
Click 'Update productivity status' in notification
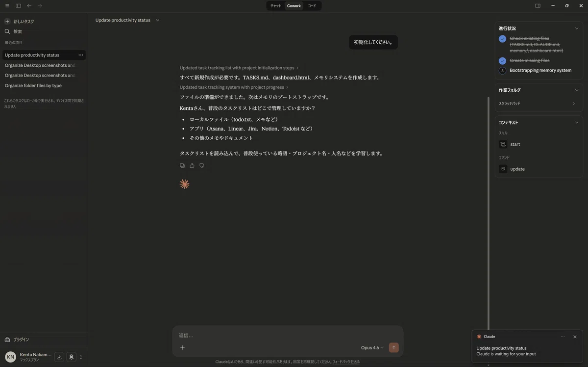pyautogui.click(x=501, y=348)
